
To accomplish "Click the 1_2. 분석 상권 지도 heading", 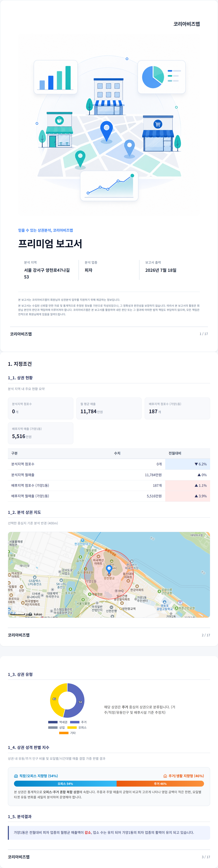I will coord(25,512).
